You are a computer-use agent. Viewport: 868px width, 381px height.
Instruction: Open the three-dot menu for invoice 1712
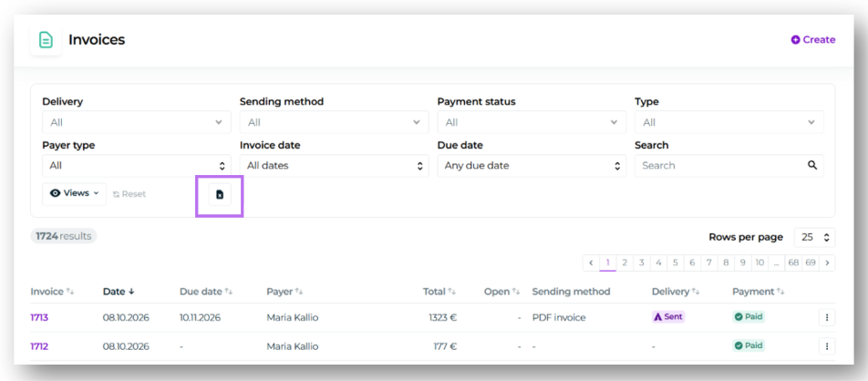(x=826, y=346)
